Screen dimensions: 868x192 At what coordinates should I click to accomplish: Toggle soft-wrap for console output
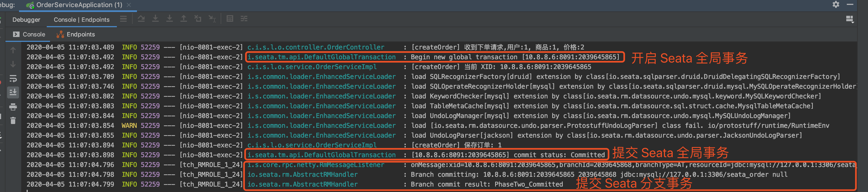[13, 78]
